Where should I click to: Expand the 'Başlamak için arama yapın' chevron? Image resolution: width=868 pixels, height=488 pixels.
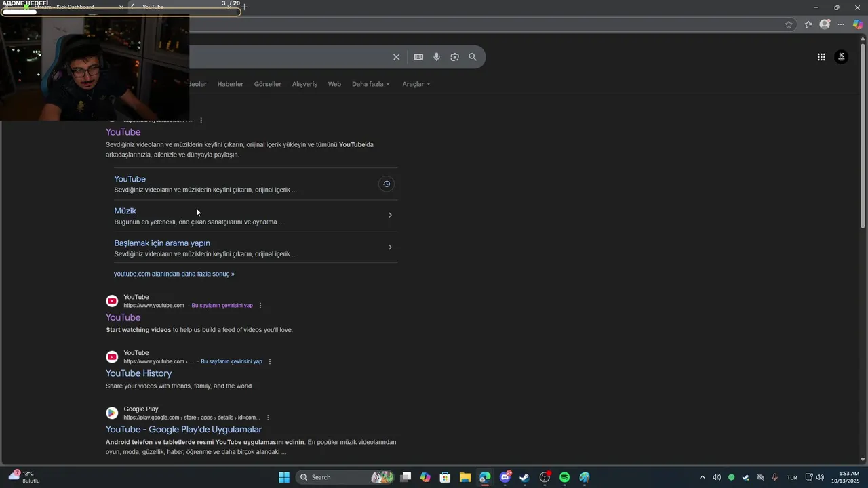coord(390,247)
